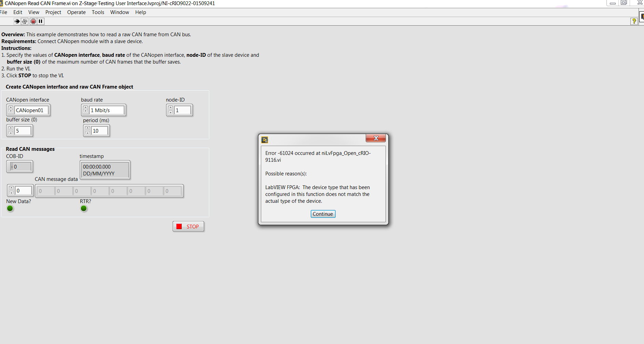This screenshot has height=344, width=644.
Task: Click the 'Read CAN messages' section label
Action: (x=30, y=149)
